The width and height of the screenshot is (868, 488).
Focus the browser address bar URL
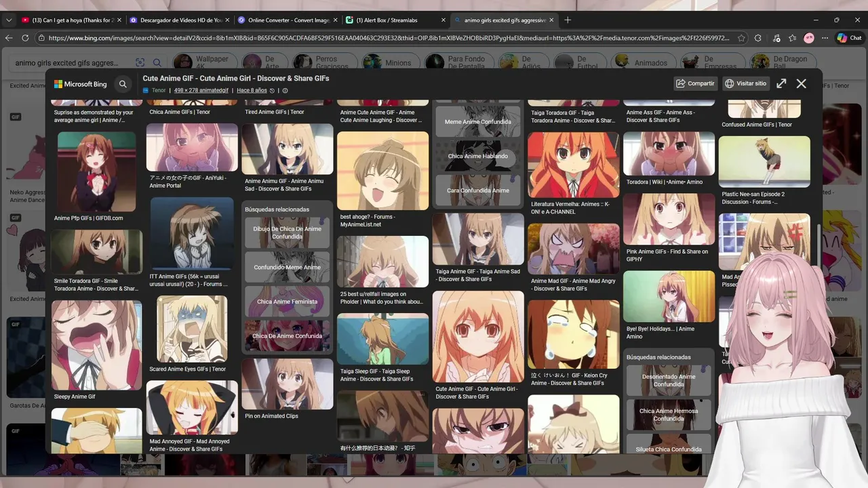(389, 38)
